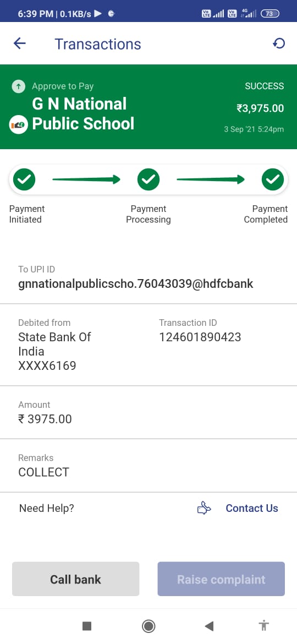Tap Android home circle button
This screenshot has width=297, height=644.
coord(148,626)
